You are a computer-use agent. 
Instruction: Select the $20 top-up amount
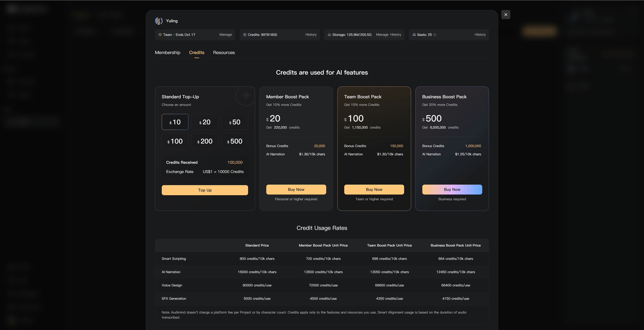[x=205, y=122]
